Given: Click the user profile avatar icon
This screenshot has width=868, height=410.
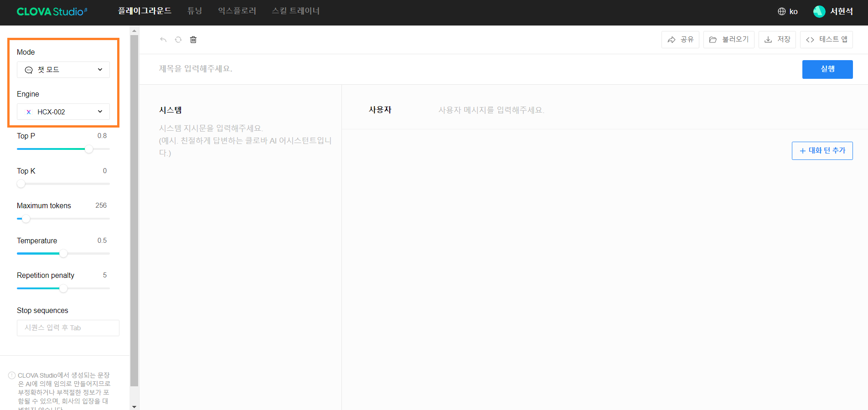Looking at the screenshot, I should click(x=819, y=11).
